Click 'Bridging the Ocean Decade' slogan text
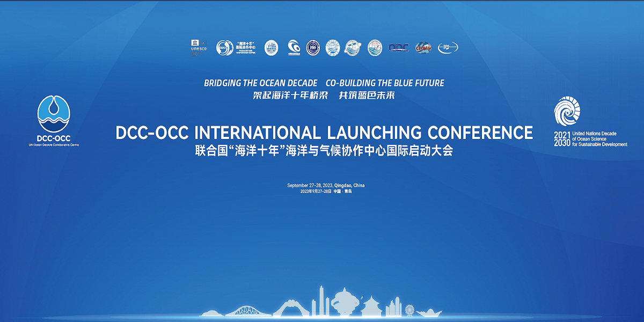This screenshot has height=322, width=644. click(260, 83)
